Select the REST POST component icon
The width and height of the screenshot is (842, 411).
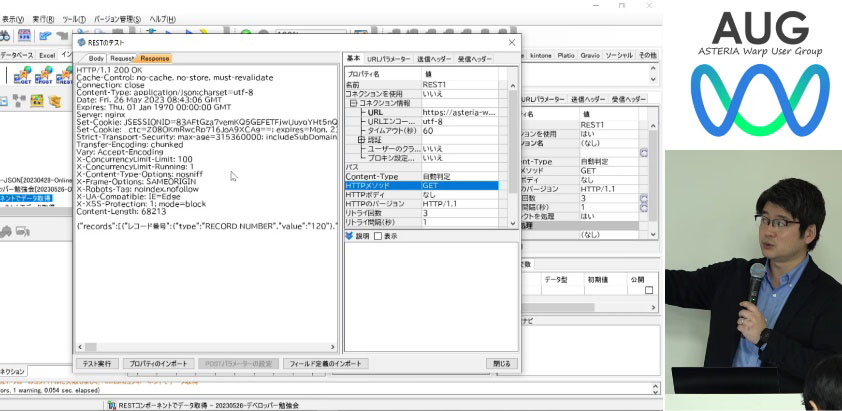click(x=44, y=75)
